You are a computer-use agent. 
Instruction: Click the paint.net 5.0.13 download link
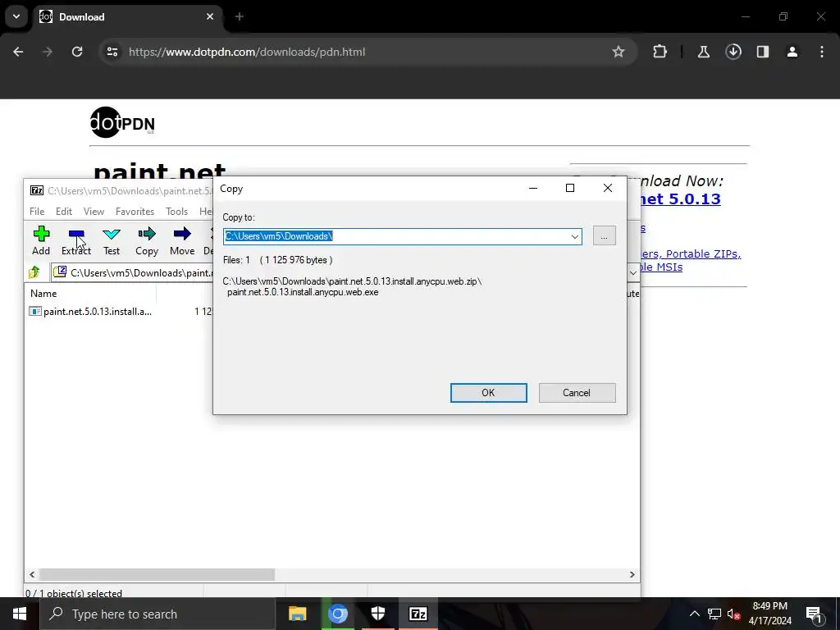680,199
